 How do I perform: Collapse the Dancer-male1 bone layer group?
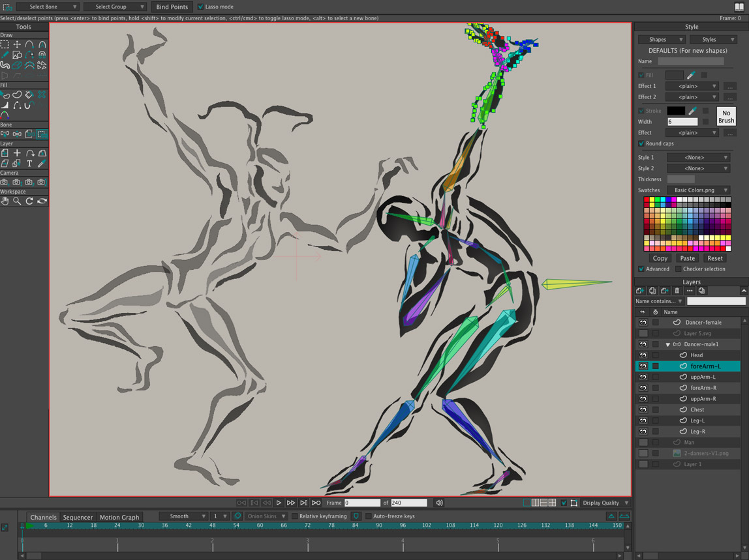(667, 344)
